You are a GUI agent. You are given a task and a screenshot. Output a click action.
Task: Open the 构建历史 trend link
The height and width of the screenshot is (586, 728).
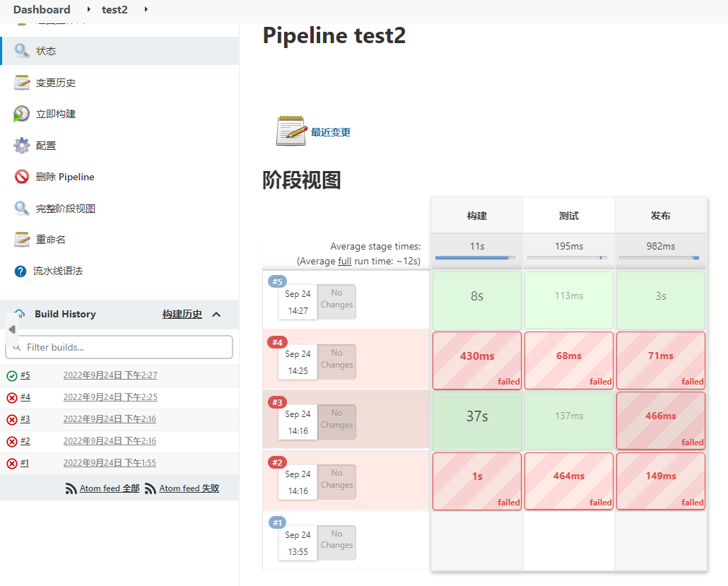182,315
